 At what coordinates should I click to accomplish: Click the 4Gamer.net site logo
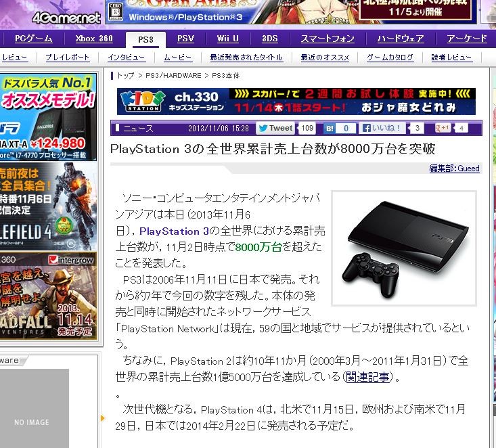click(x=66, y=18)
